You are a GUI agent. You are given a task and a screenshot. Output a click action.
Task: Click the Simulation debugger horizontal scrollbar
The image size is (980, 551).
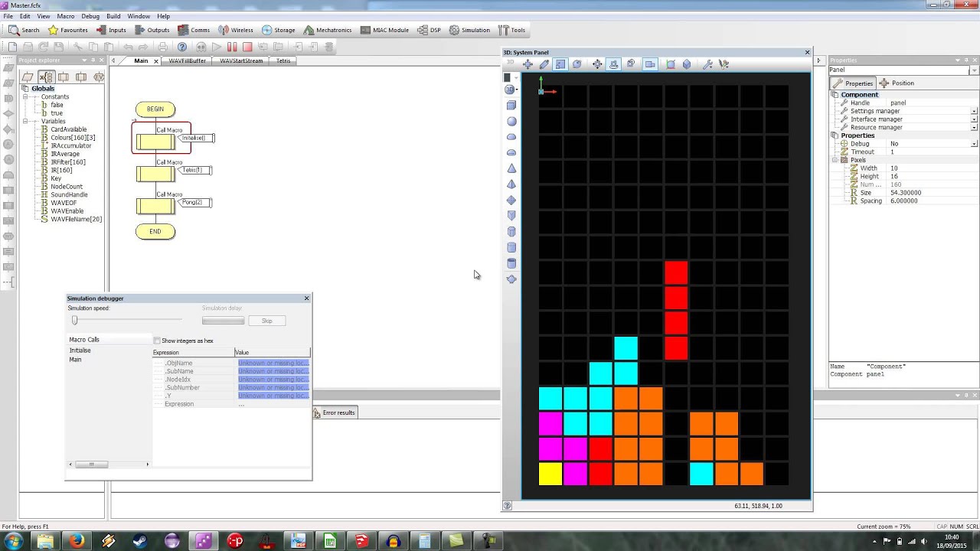108,464
